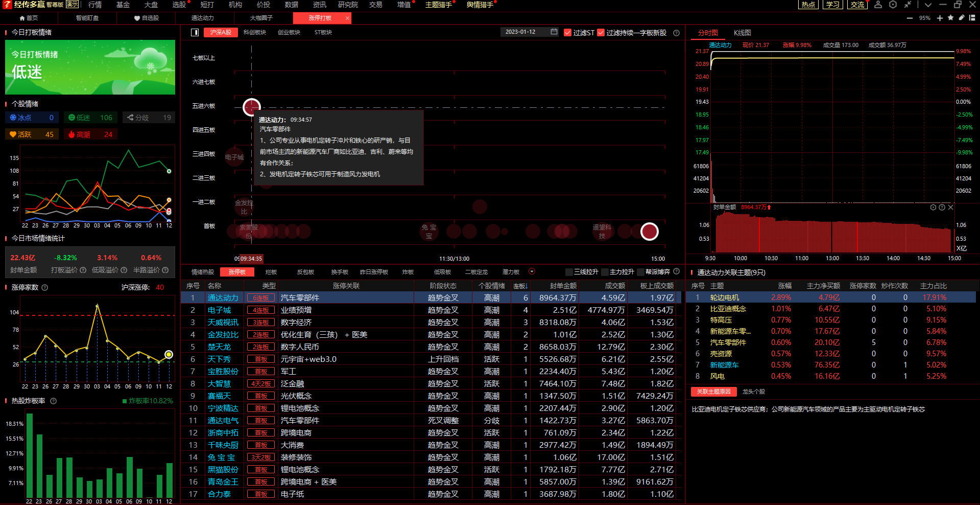Open the 通达动力 stock link
This screenshot has height=505, width=980.
[223, 298]
